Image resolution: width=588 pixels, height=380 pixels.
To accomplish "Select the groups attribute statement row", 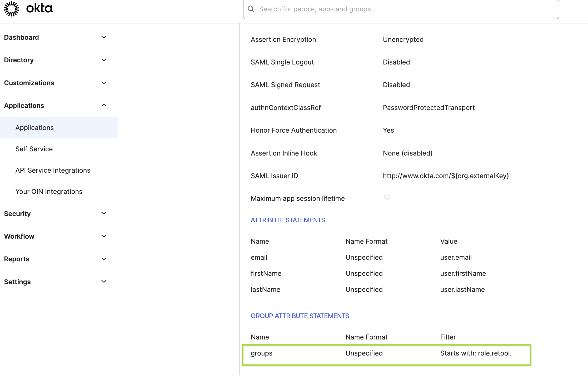I will (x=386, y=353).
